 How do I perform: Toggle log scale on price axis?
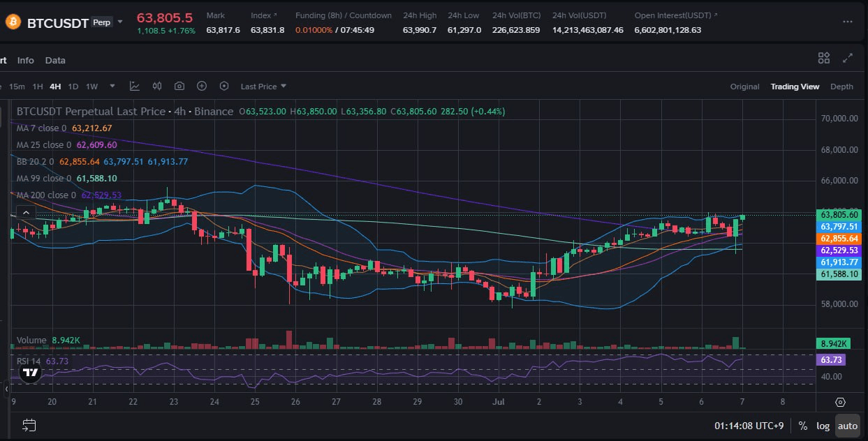coord(824,426)
